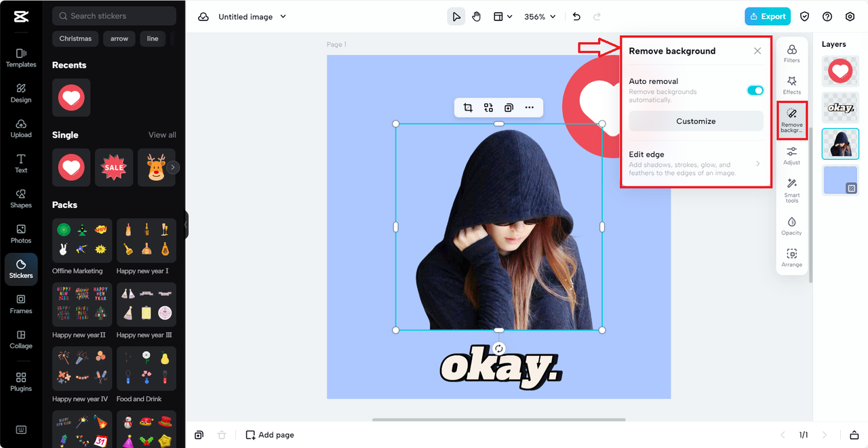Collapse the left stickers panel handle

[186, 224]
